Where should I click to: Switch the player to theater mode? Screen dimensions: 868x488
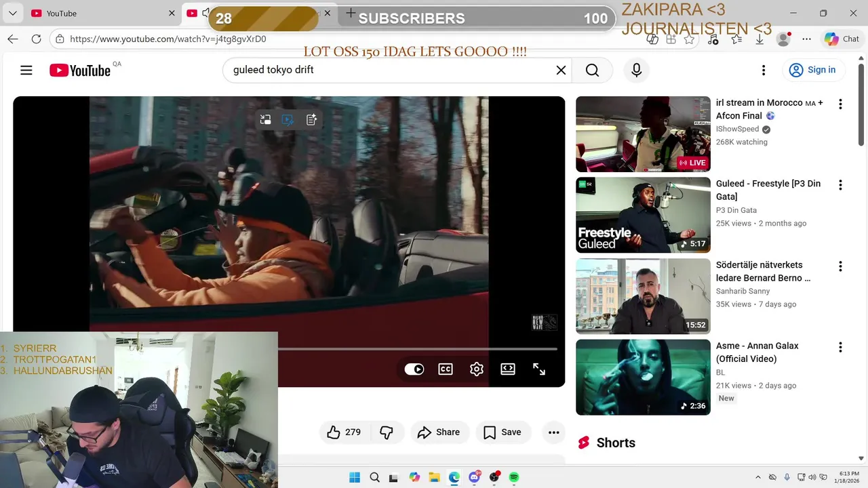508,369
